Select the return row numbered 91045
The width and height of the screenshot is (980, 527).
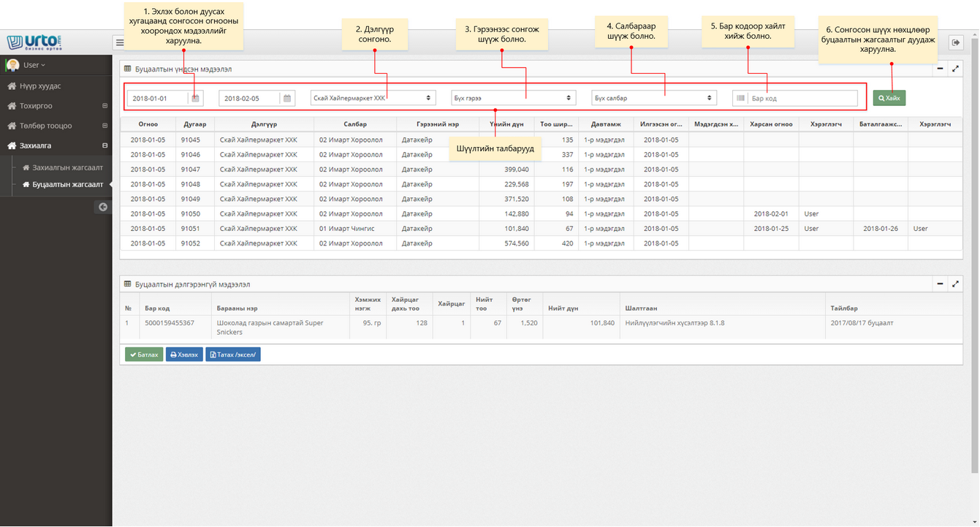[542, 140]
